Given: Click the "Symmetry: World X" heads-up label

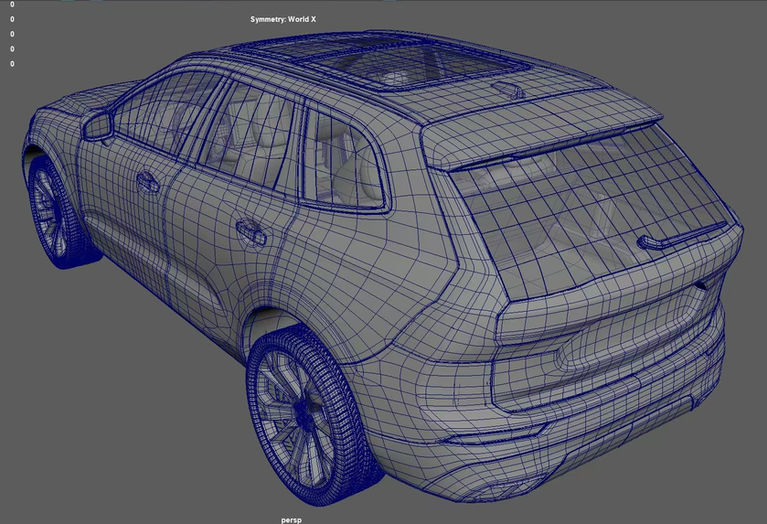Looking at the screenshot, I should click(x=283, y=20).
